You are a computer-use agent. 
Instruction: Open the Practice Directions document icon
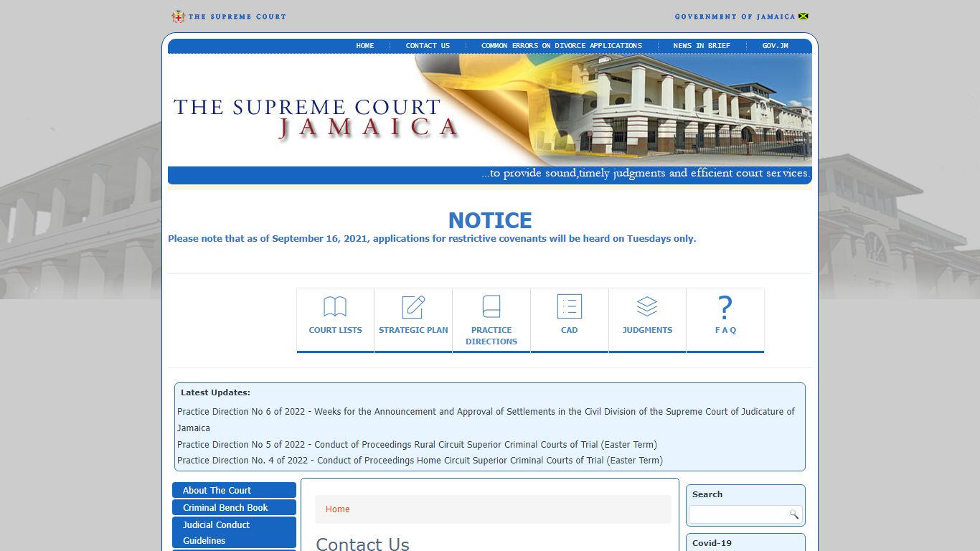click(491, 306)
